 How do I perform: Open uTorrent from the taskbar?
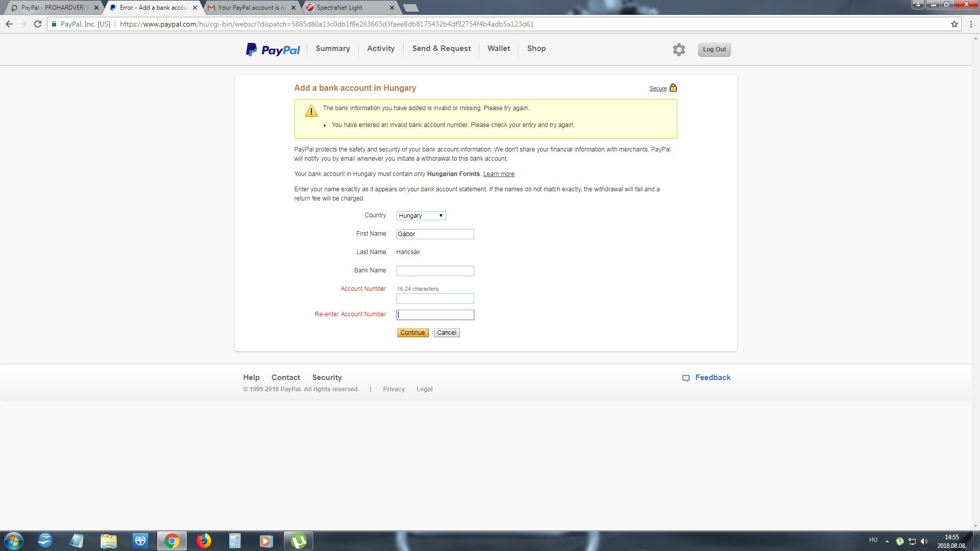coord(299,541)
